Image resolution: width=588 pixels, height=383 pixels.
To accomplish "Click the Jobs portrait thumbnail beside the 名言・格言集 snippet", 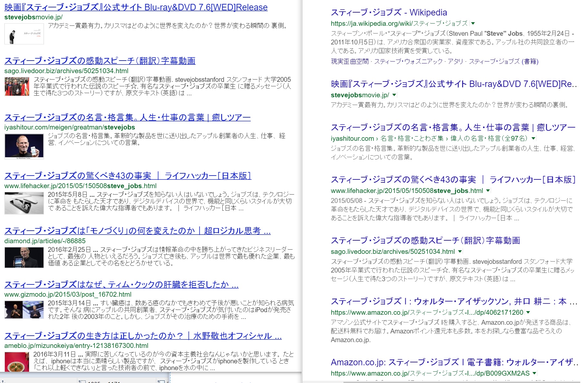I will (24, 147).
